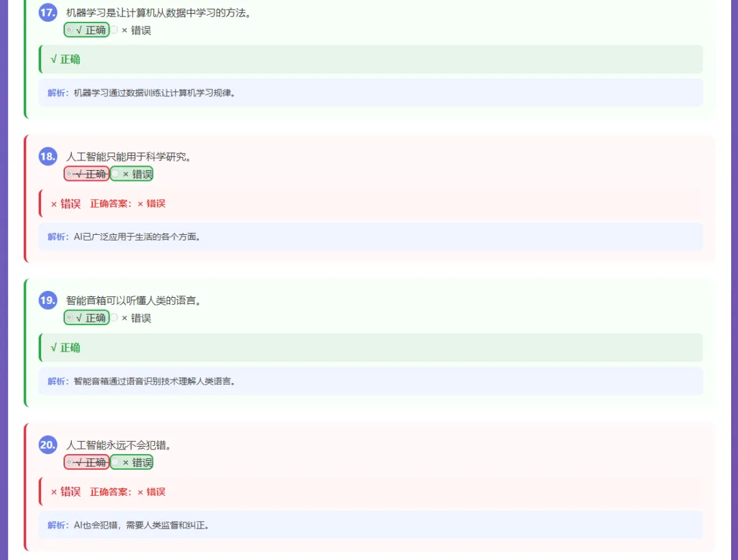This screenshot has width=738, height=560.
Task: Click explanation 机器学习通过数据训练让计算机学习规律
Action: 155,93
